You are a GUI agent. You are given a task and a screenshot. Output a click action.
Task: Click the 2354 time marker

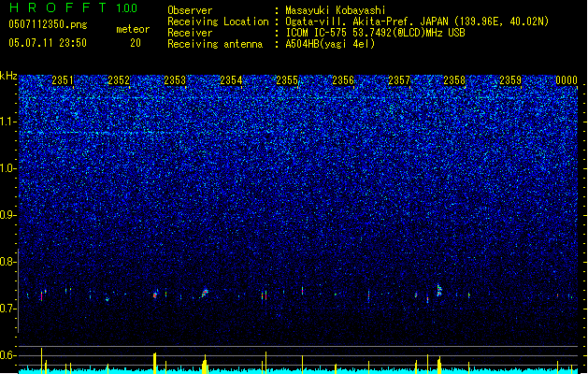(x=231, y=80)
